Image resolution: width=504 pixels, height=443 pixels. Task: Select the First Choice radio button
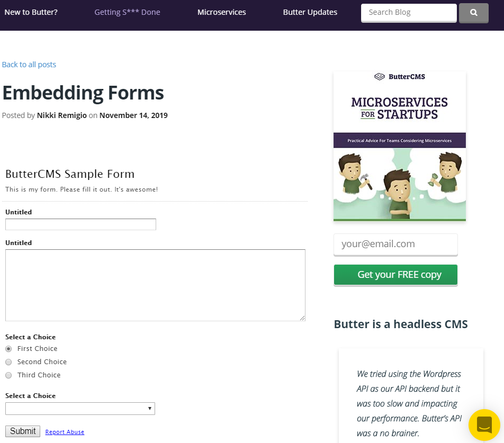pos(8,349)
